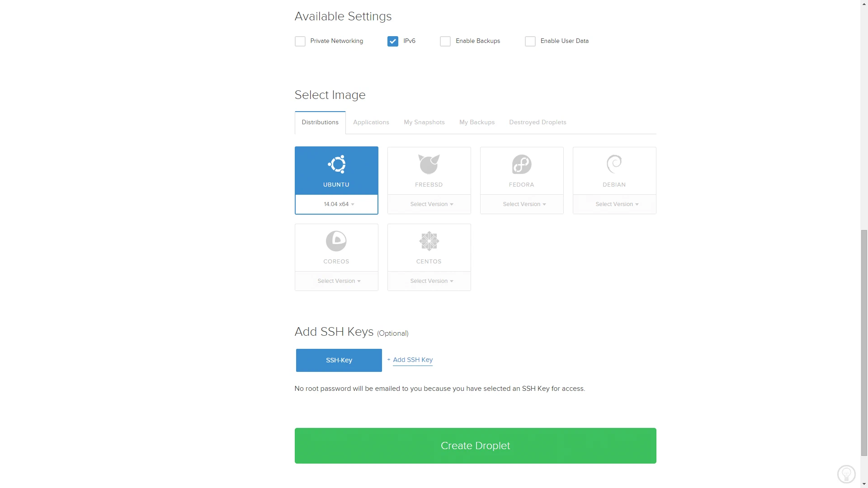Toggle the SSH-Key button
Screen dimensions: 868x488
point(339,360)
